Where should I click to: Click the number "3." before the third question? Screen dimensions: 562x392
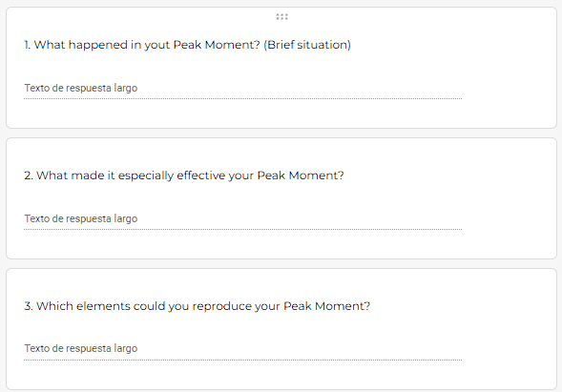tap(29, 306)
